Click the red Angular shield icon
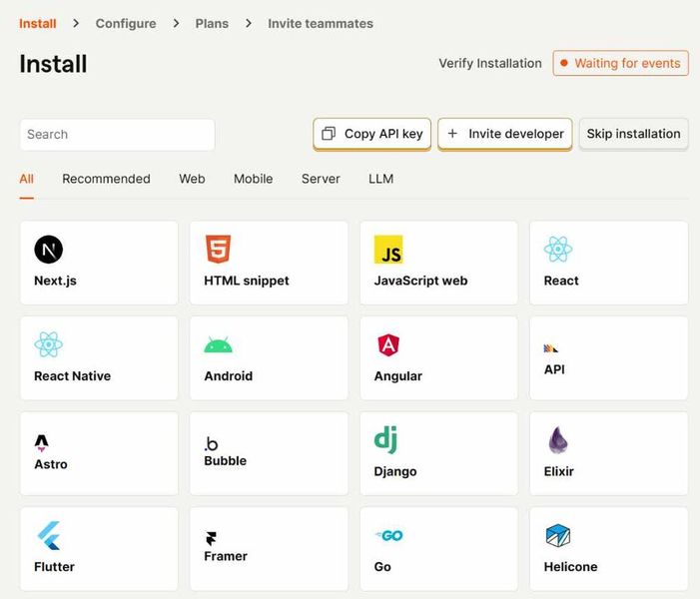 coord(388,344)
